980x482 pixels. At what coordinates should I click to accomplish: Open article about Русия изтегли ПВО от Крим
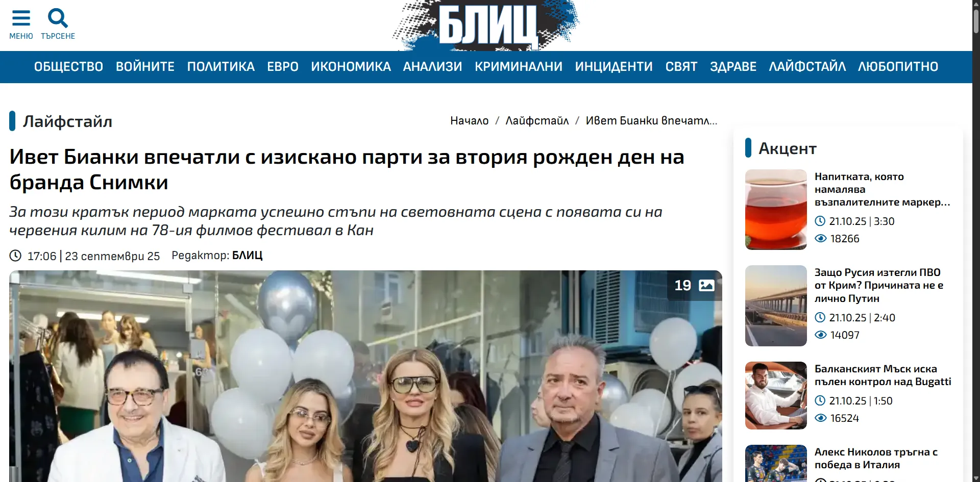[x=878, y=285]
